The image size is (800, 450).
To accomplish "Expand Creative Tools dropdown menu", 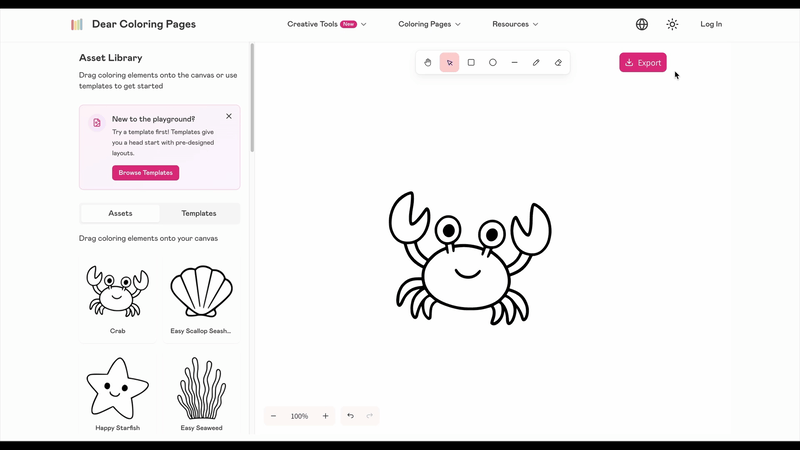I will 327,24.
